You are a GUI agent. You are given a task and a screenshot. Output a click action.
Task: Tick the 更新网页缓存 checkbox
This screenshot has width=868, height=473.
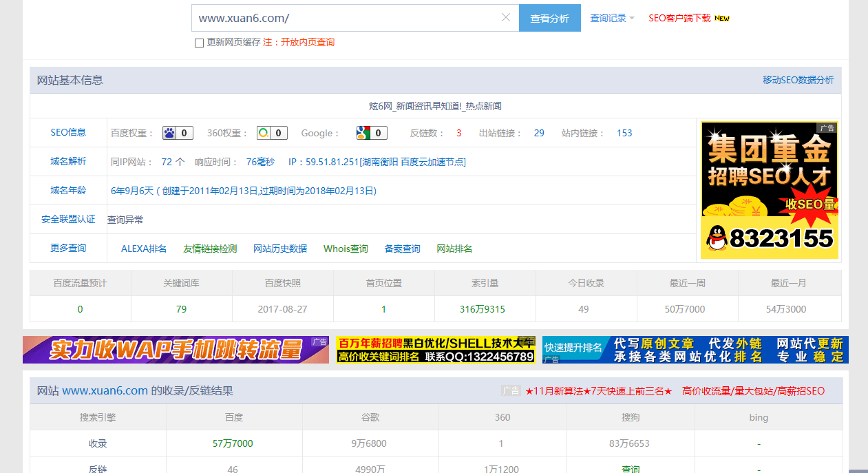(x=200, y=43)
